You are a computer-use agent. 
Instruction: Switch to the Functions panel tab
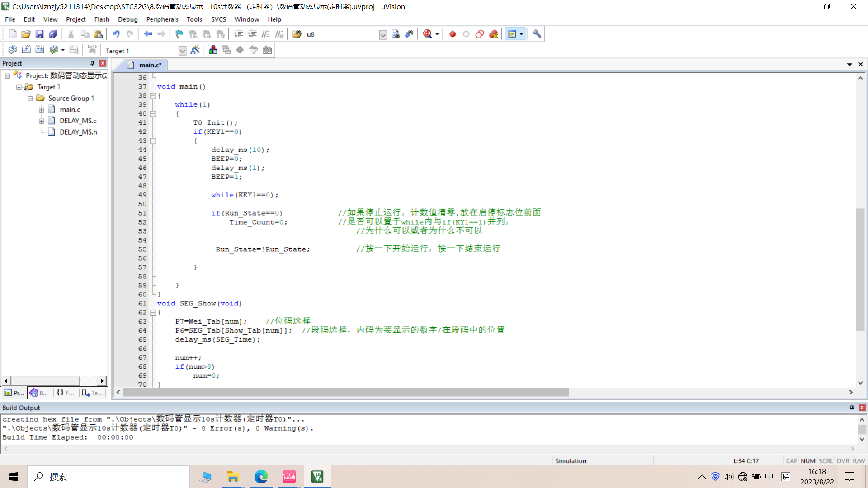(x=66, y=393)
